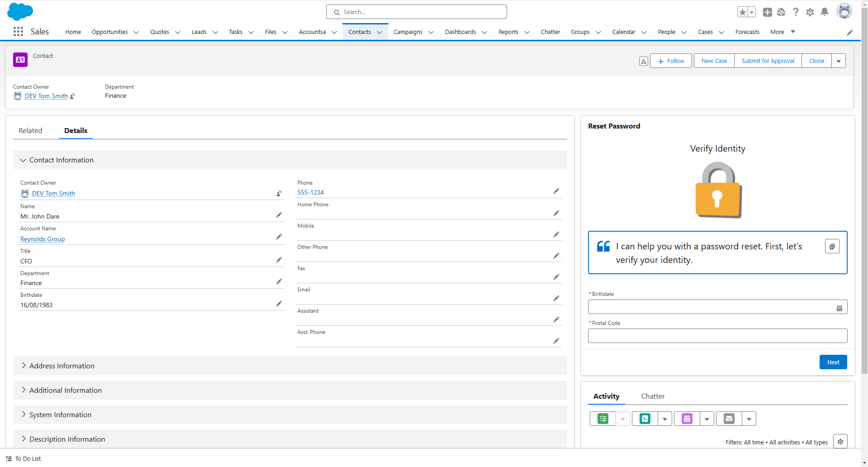Open the Reynolds Group account link
868x467 pixels.
click(43, 239)
